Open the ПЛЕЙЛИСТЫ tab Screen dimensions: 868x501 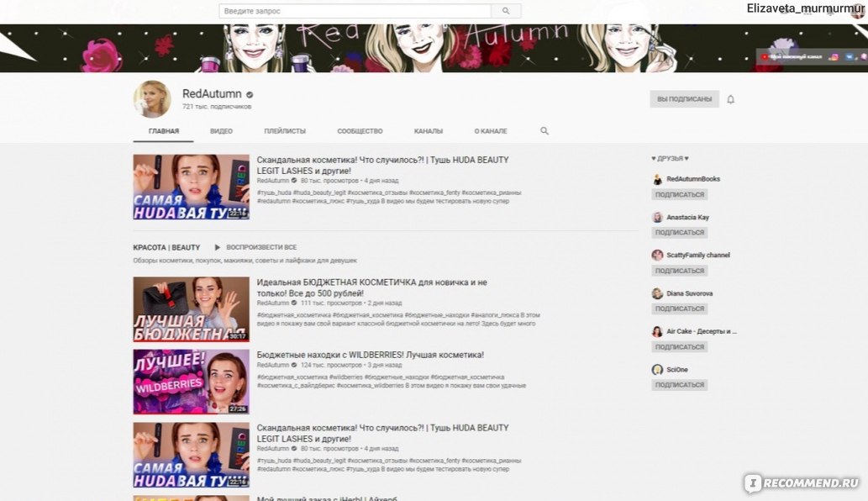(285, 131)
